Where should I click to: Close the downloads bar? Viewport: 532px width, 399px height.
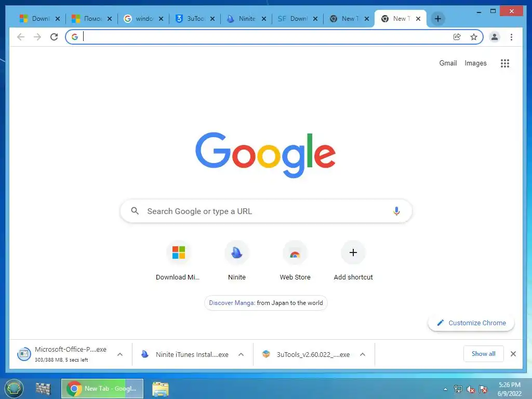pos(513,354)
